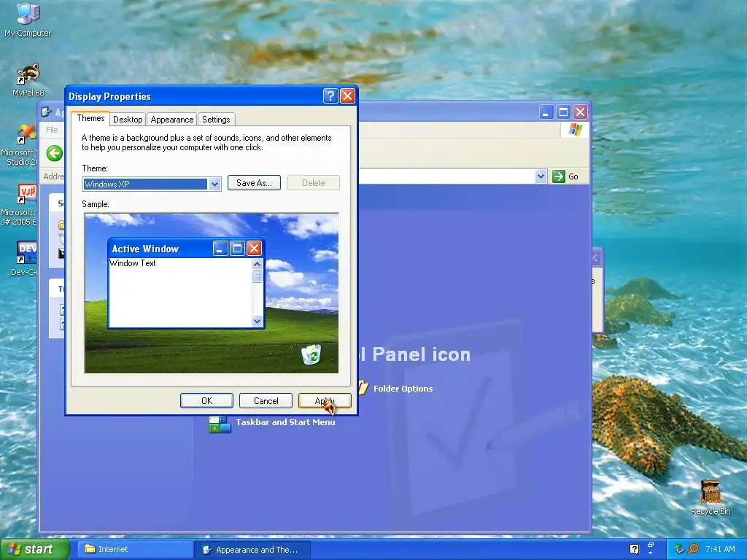Click the 'Window Text' sample text

point(133,263)
